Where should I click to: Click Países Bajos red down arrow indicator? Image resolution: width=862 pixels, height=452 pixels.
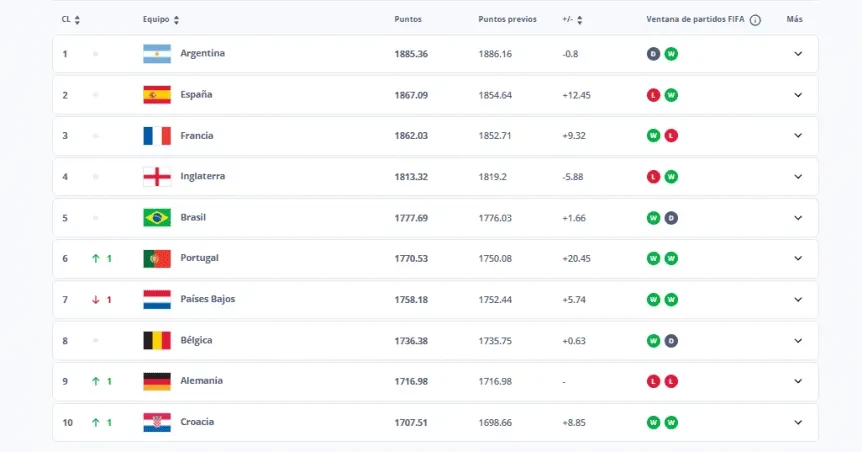pos(96,300)
